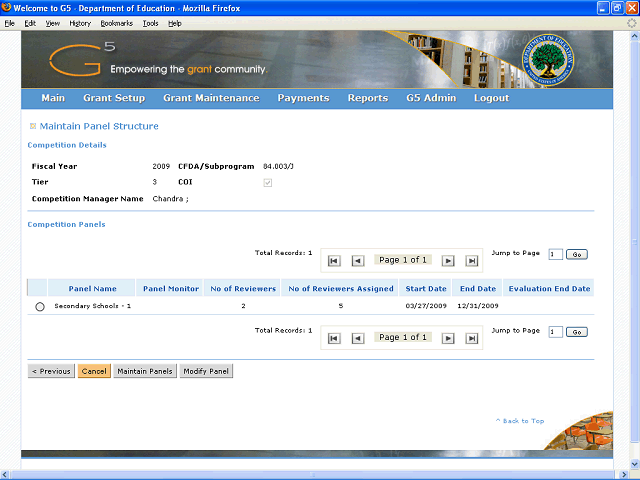Click the 84.003/J CFDA value
The width and height of the screenshot is (640, 480).
pos(278,166)
